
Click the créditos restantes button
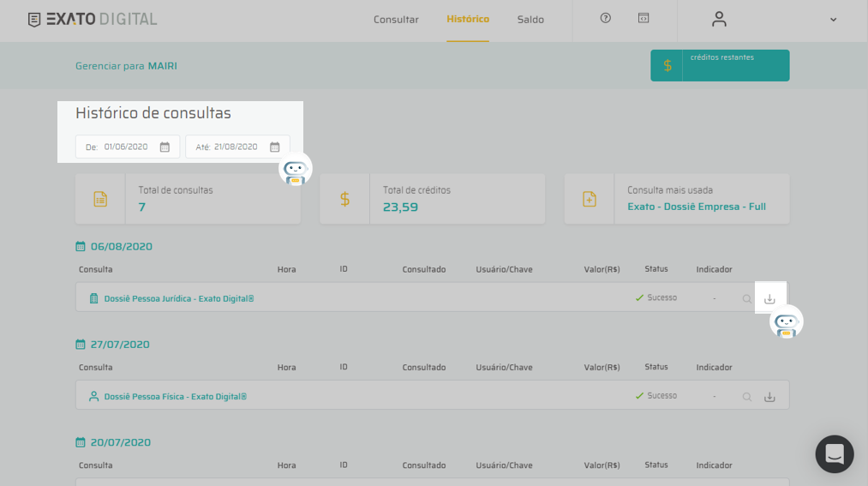pos(720,65)
